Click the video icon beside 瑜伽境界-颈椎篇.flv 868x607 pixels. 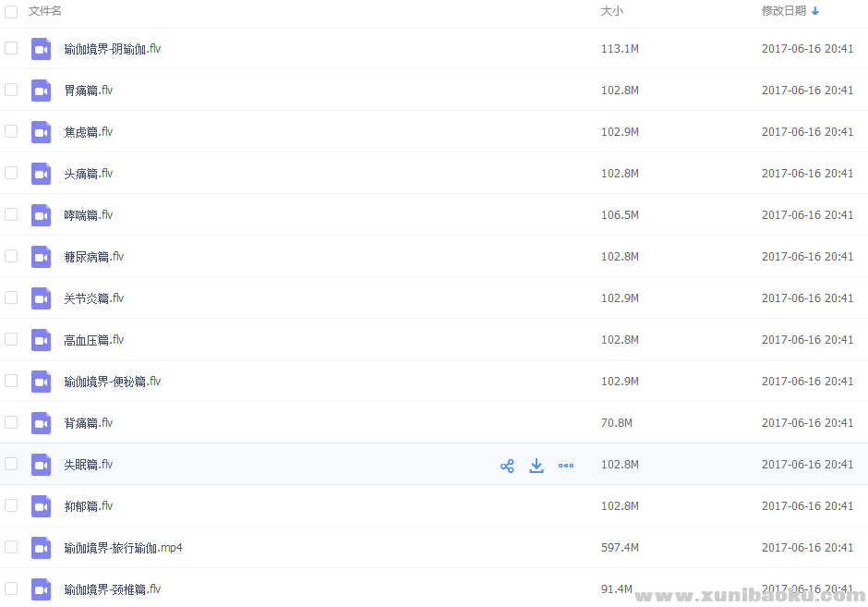pyautogui.click(x=41, y=589)
